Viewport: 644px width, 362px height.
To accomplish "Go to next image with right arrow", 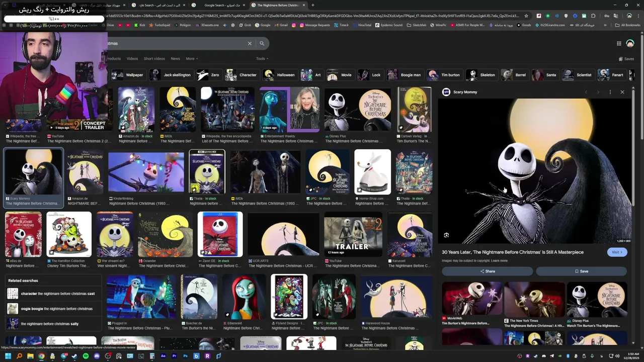I will coord(598,92).
